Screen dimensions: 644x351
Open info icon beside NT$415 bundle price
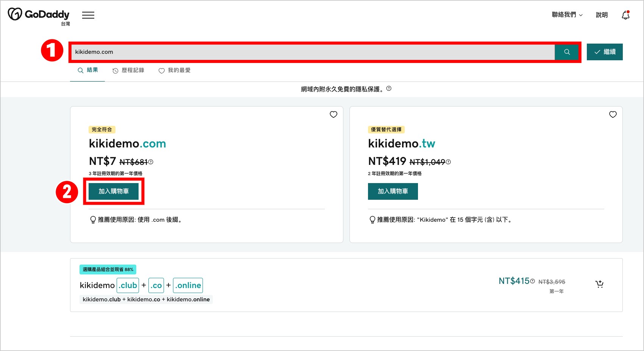533,281
